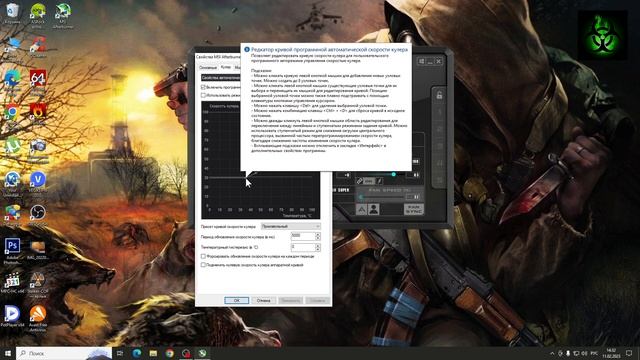640x360 pixels.
Task: Click the Afterburner startup 'A' logo icon
Action: (x=361, y=209)
